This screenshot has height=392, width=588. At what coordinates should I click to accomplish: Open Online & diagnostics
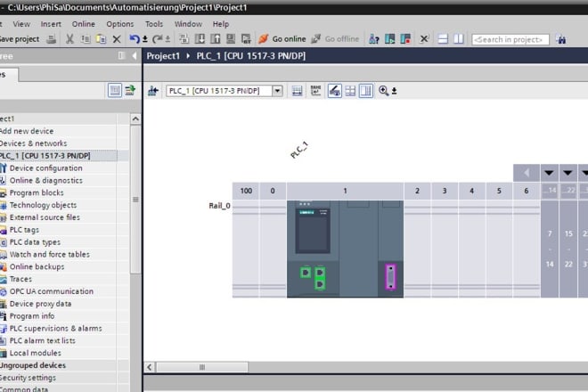[x=45, y=181]
